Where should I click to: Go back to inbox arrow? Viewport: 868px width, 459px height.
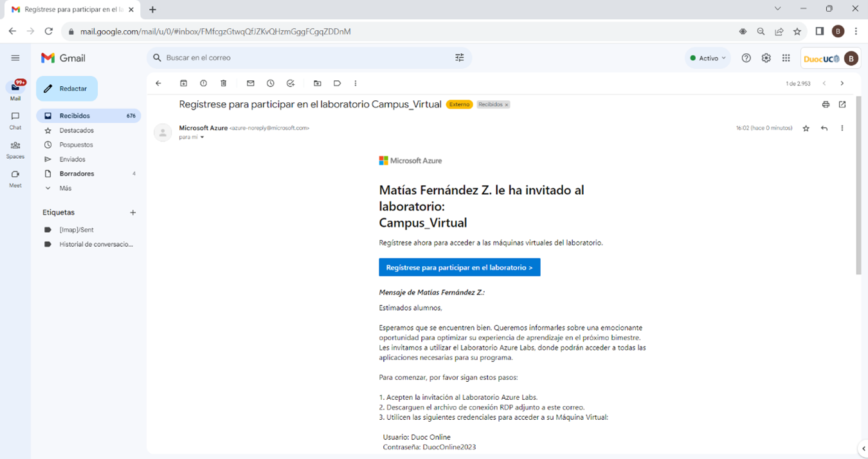(x=159, y=84)
